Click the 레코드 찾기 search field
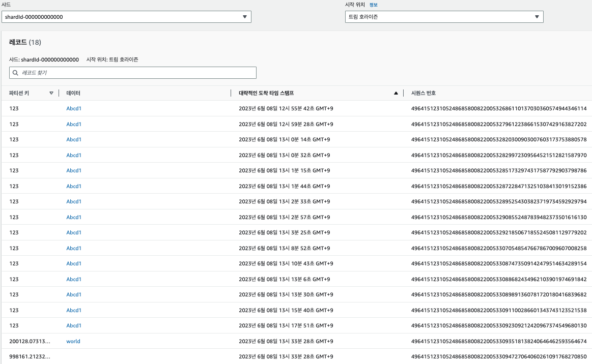 tap(133, 73)
